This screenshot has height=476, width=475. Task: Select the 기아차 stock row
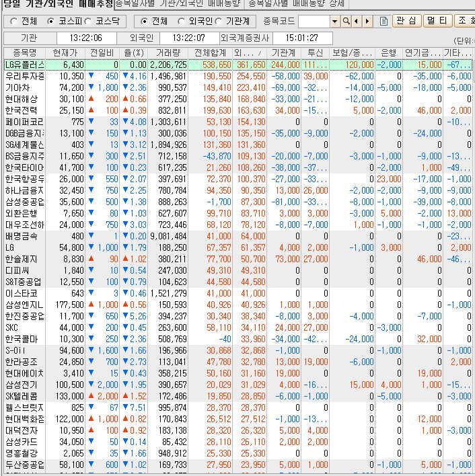click(238, 87)
